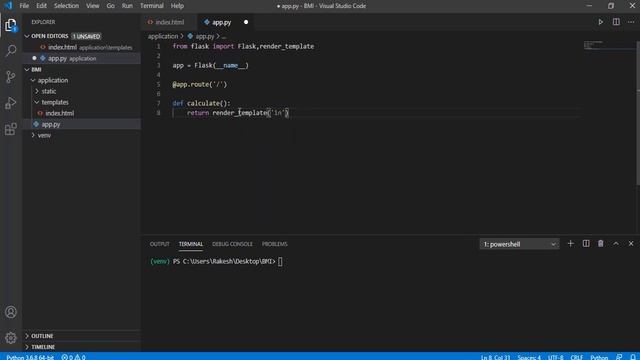Open the Edit menu
The image size is (640, 360).
pyautogui.click(x=41, y=6)
